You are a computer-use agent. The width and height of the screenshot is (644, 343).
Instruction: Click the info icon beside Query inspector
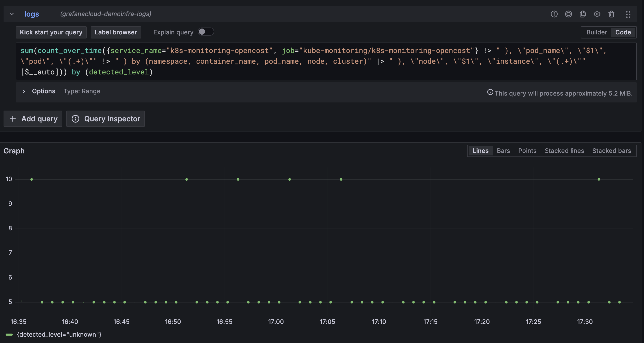point(76,119)
